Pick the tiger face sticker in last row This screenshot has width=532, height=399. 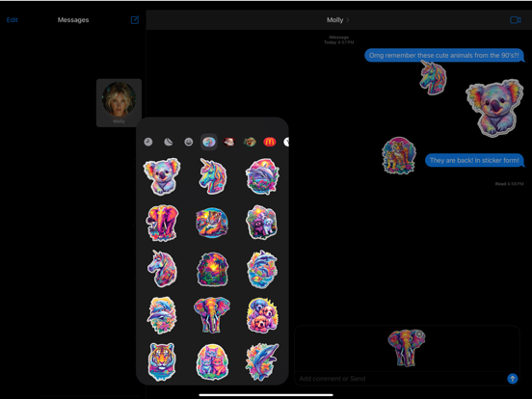pos(162,361)
